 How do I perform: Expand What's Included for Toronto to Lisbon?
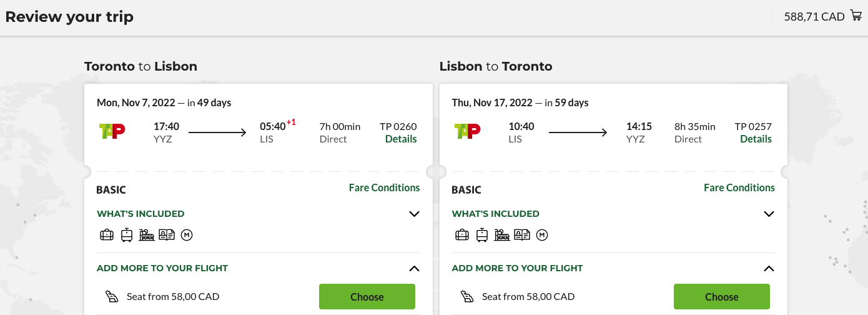click(414, 214)
